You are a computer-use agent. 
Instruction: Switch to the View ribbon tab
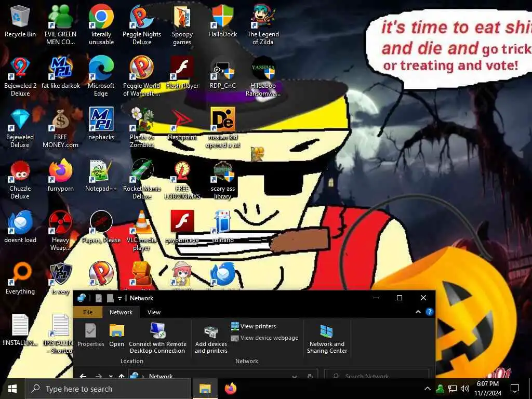pyautogui.click(x=154, y=312)
